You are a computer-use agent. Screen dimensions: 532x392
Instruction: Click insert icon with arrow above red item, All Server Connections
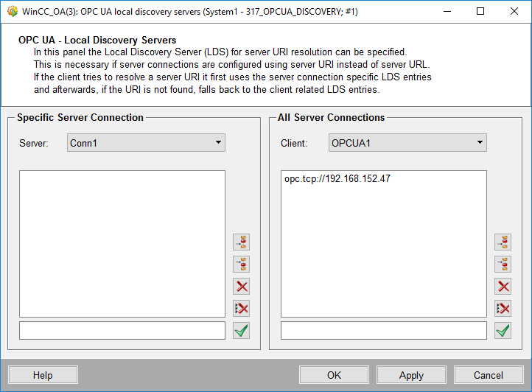503,264
